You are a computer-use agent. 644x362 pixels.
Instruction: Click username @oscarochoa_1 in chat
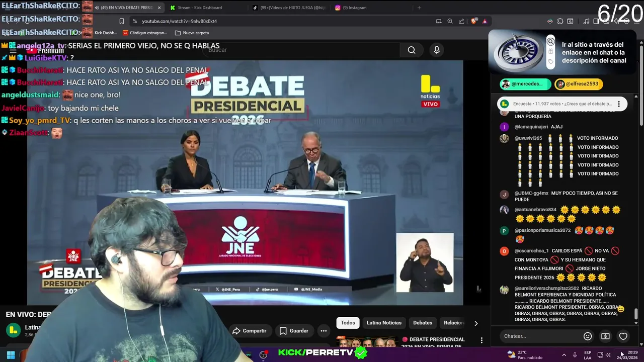click(531, 251)
